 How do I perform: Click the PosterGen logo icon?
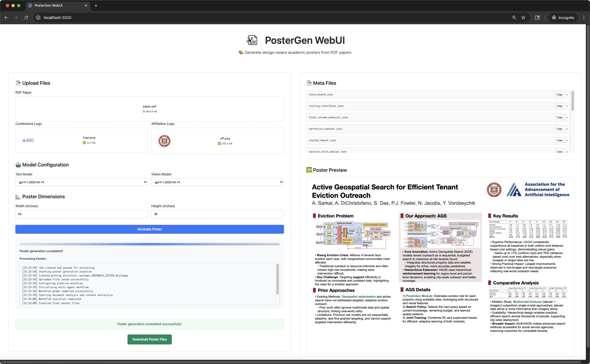click(x=252, y=40)
